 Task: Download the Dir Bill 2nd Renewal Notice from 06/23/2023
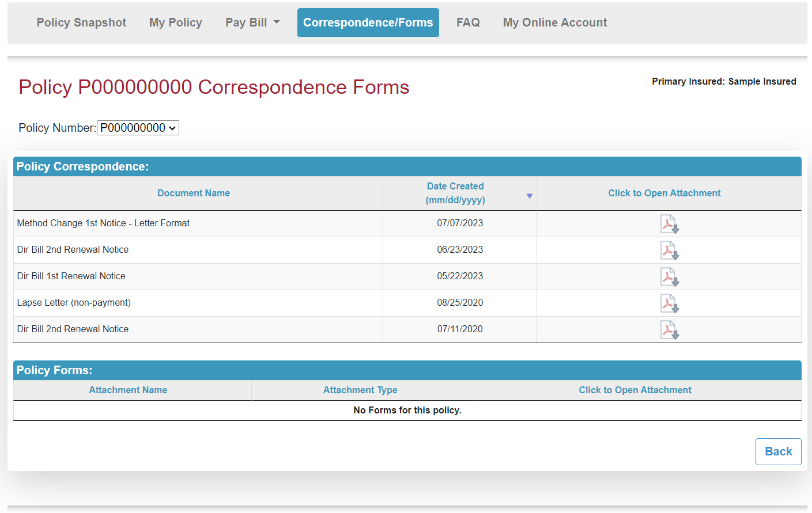tap(669, 250)
